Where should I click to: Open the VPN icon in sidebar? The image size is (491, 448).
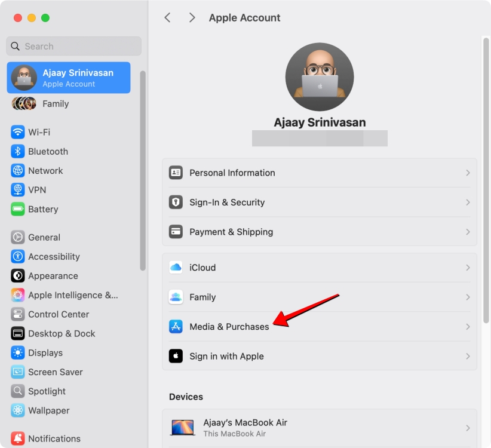coord(18,190)
